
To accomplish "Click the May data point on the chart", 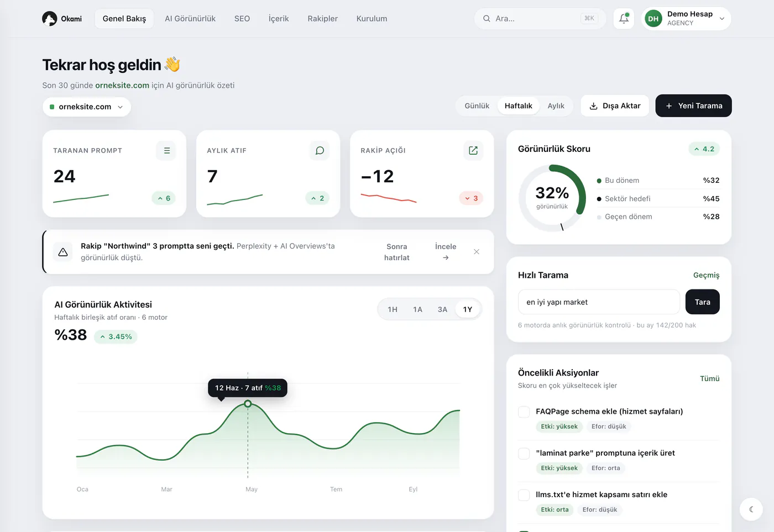I will point(248,404).
